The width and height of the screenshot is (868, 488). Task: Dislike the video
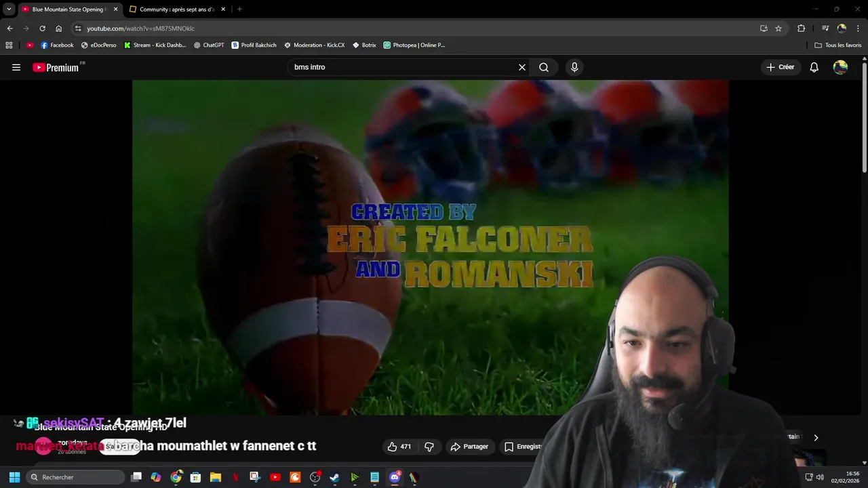[429, 447]
